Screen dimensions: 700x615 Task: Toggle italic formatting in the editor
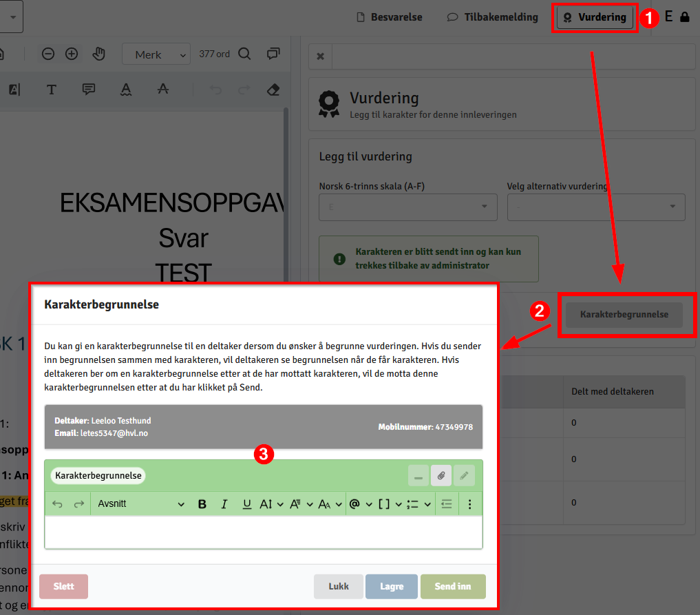[224, 504]
